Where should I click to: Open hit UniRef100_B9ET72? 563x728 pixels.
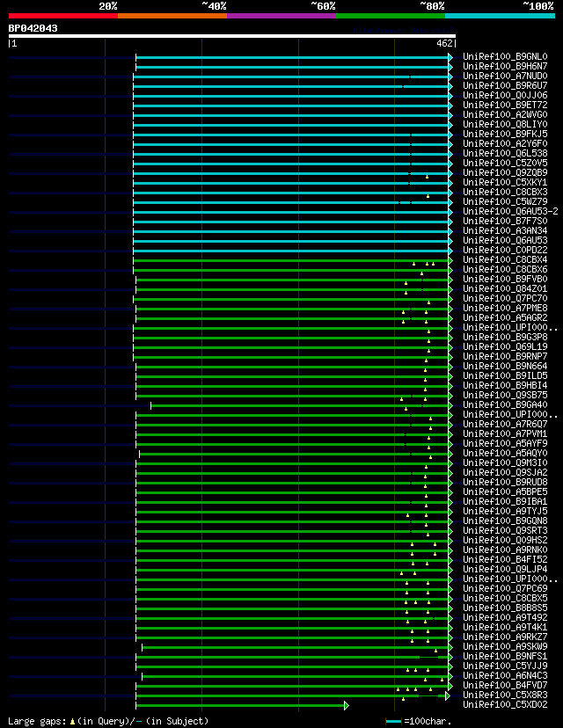tap(505, 105)
